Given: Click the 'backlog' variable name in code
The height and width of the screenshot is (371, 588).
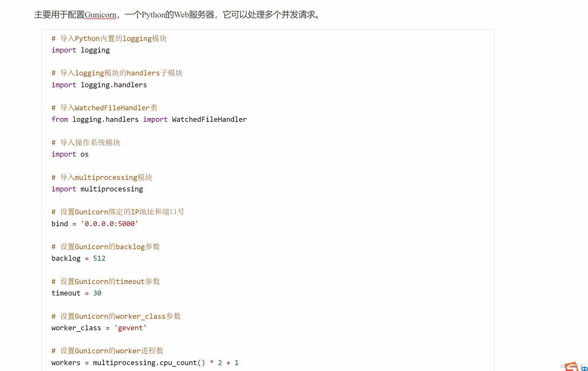Looking at the screenshot, I should (66, 258).
